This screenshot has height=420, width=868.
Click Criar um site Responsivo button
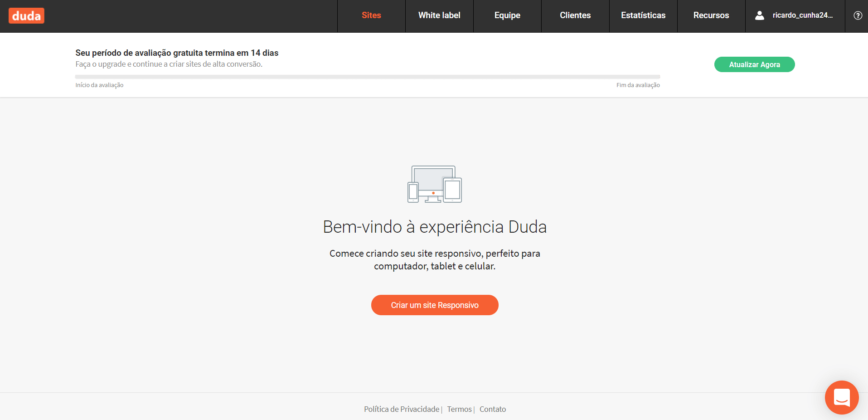[435, 305]
